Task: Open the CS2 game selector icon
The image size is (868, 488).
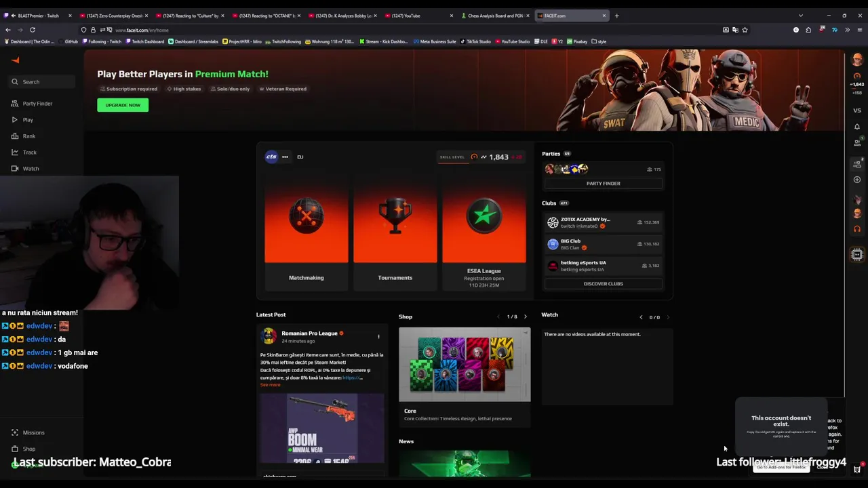Action: 271,157
